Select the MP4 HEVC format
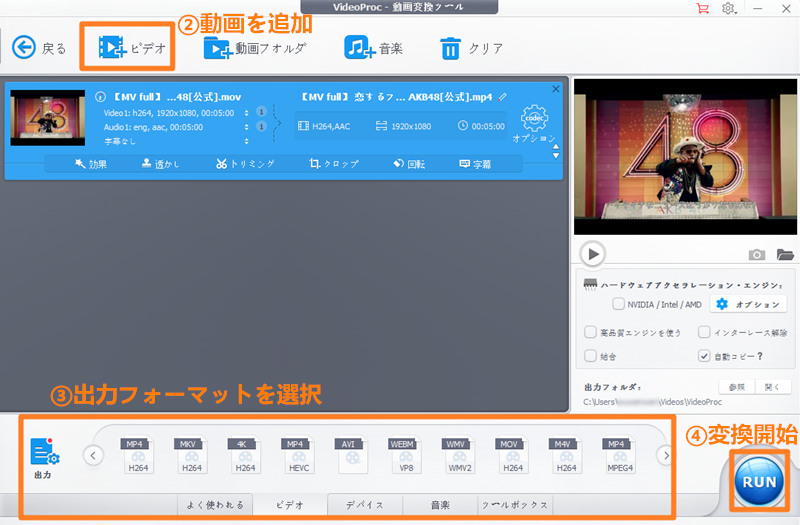This screenshot has width=800, height=525. [x=298, y=455]
